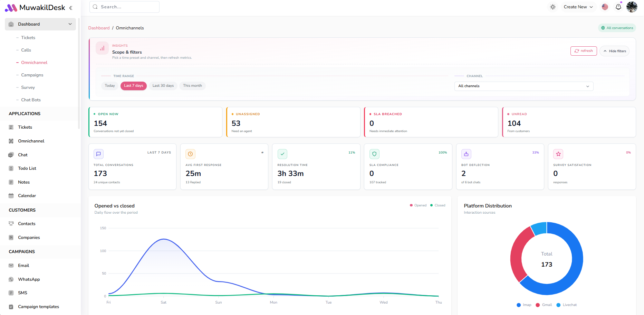Click the WhatsApp campaigns icon
Image resolution: width=644 pixels, height=315 pixels.
click(x=11, y=279)
